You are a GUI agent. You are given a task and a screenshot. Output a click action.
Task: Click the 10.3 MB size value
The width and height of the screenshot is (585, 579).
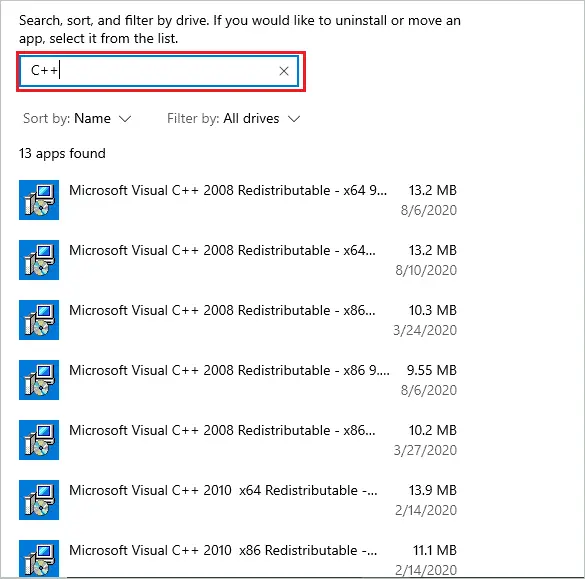point(433,310)
